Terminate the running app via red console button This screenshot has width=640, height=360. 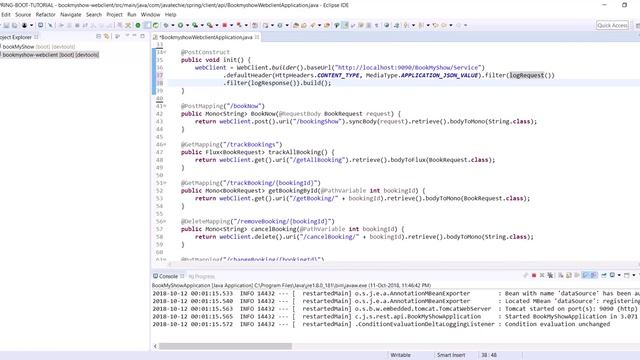(x=534, y=276)
